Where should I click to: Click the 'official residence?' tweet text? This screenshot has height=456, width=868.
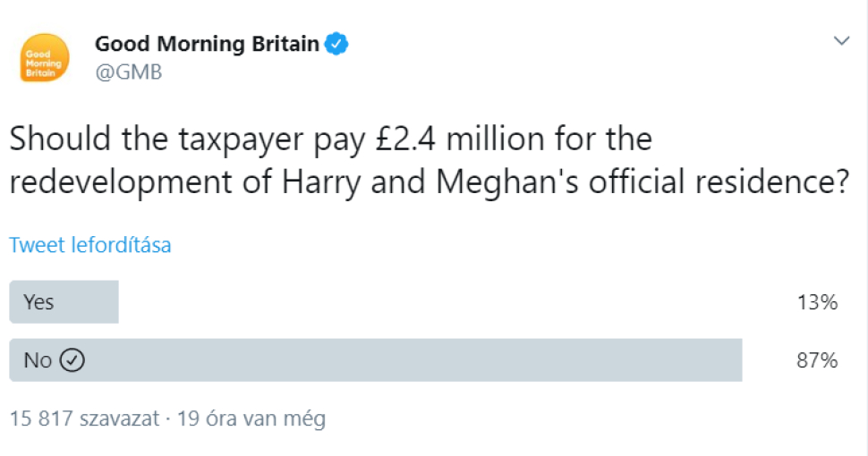pos(719,182)
